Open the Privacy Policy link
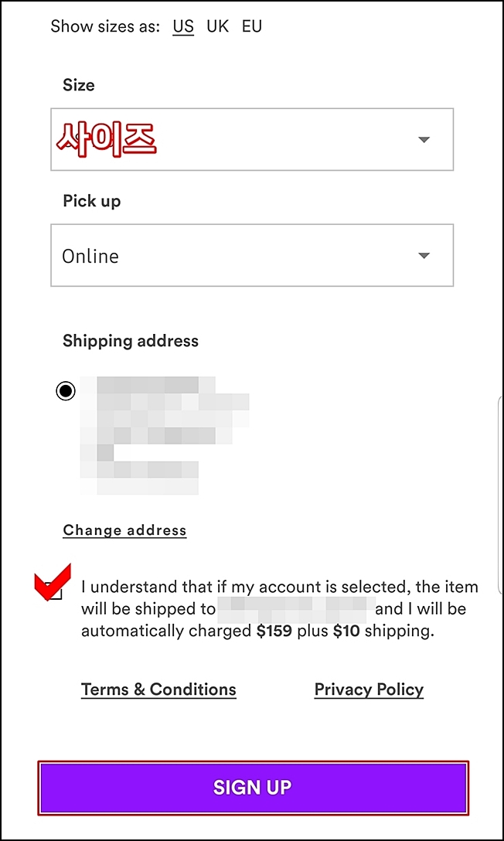Screen dimensions: 504x841 369,689
